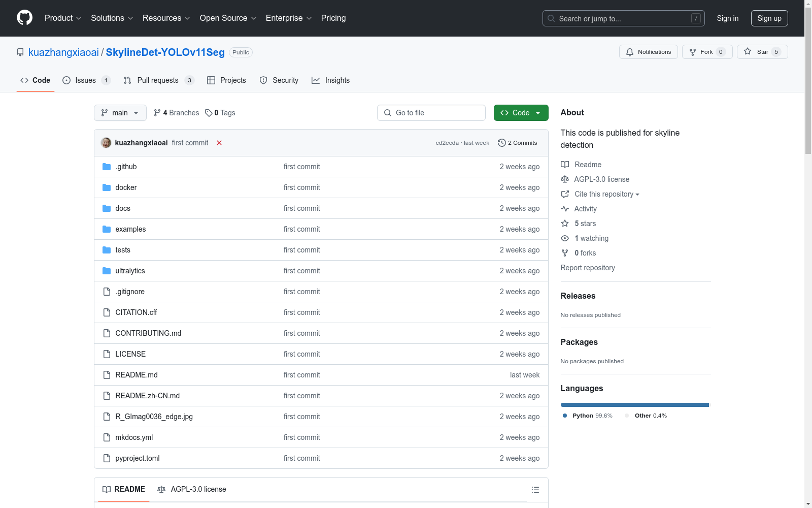Open the kuazhangxiaoai owner link

pyautogui.click(x=63, y=52)
